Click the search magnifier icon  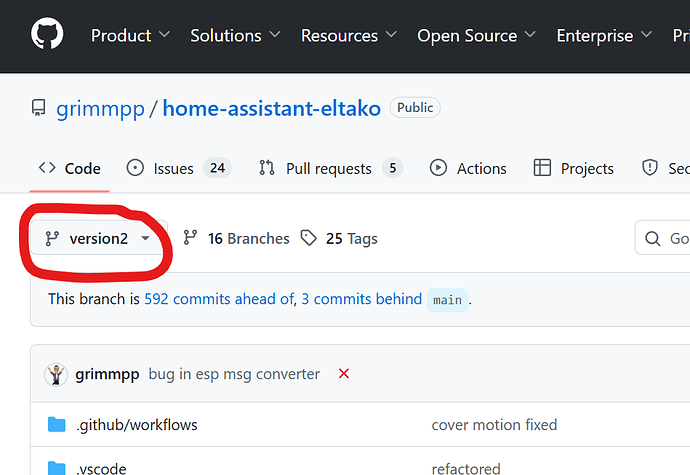[652, 238]
